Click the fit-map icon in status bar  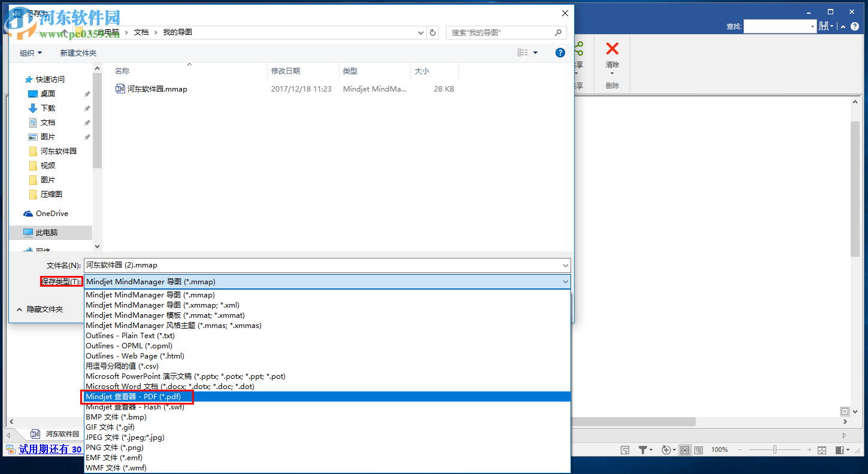tap(821, 449)
